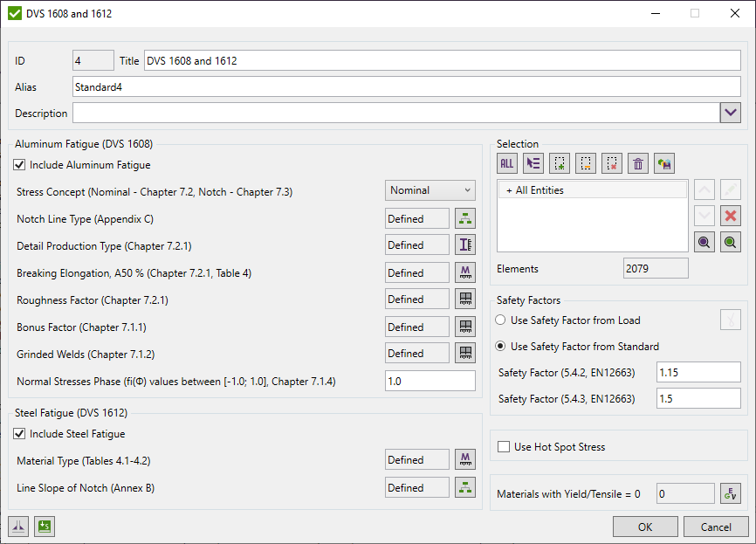756x544 pixels.
Task: Click the add-to-selection icon with green plus
Action: 559,162
